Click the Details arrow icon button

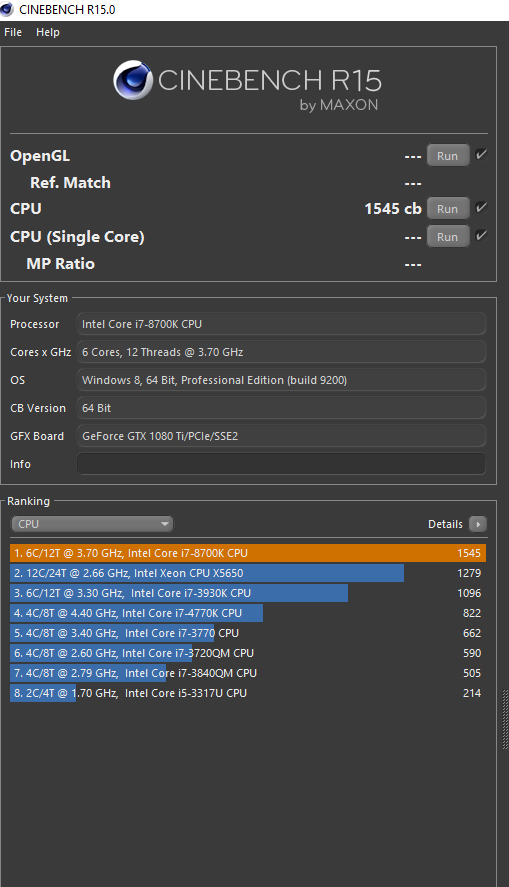tap(478, 524)
